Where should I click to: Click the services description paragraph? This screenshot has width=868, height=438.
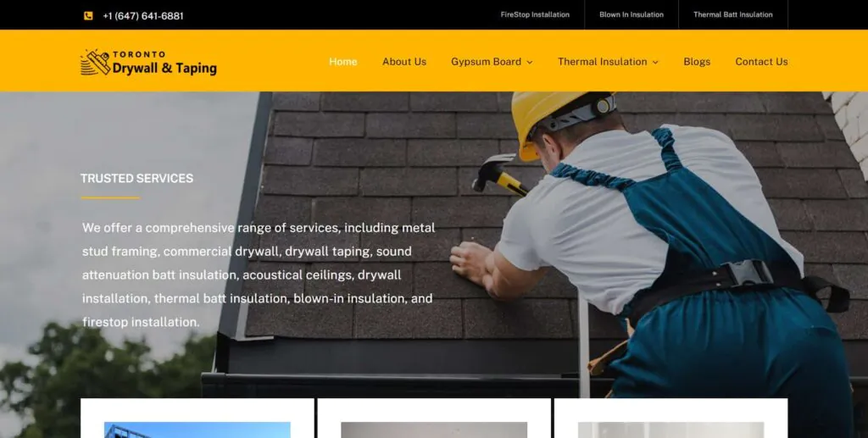tap(259, 274)
